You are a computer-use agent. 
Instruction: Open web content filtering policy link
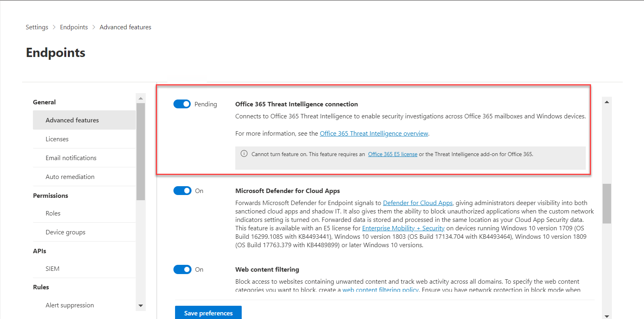[381, 290]
